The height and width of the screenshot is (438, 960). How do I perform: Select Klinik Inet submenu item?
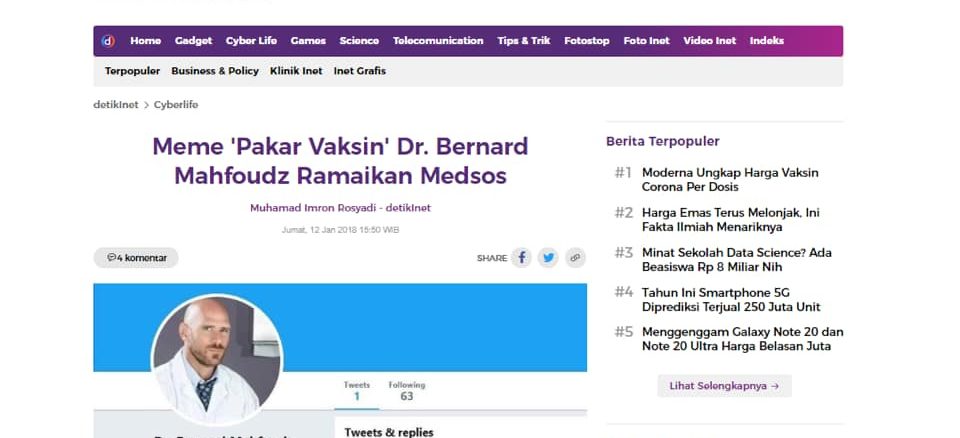click(296, 71)
